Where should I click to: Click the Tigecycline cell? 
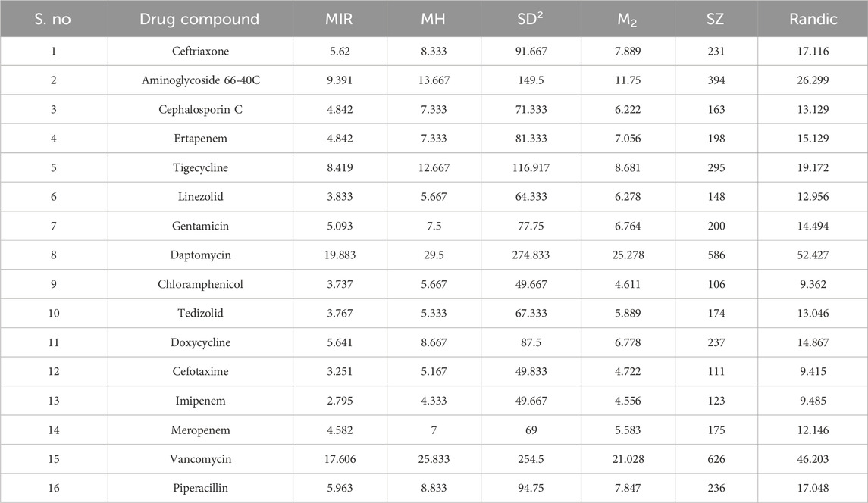point(200,168)
